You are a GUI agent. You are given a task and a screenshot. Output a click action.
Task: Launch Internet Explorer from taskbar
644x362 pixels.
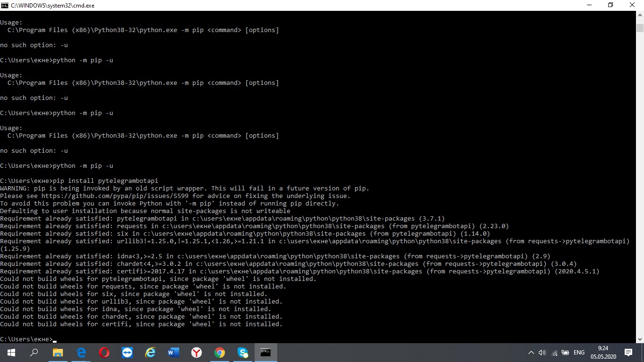pos(150,352)
